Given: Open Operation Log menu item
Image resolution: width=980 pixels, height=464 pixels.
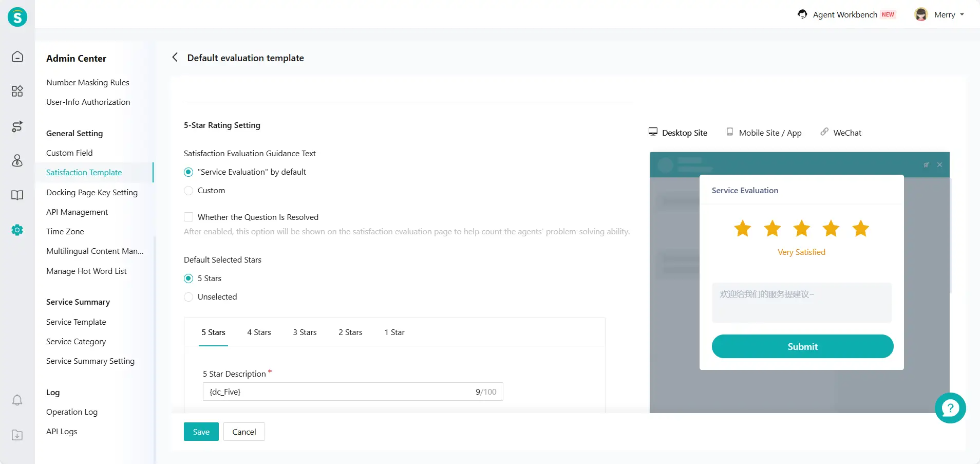Looking at the screenshot, I should point(72,412).
